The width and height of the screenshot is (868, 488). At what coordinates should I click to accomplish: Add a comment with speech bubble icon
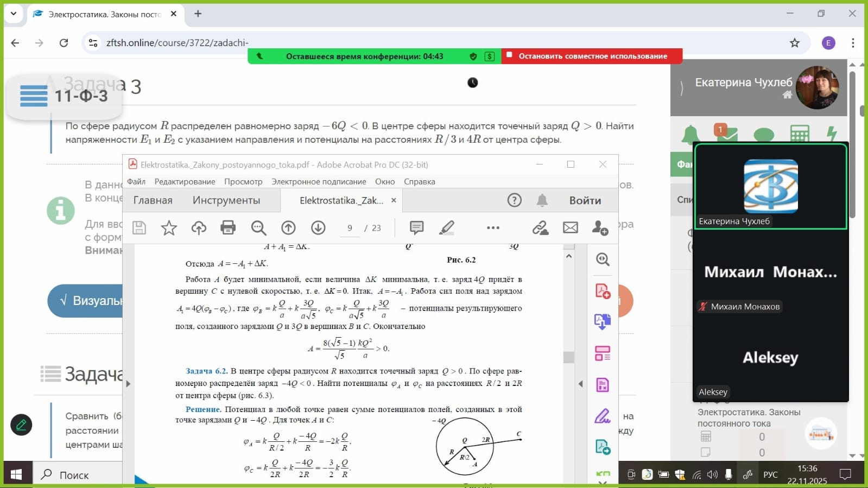[416, 228]
